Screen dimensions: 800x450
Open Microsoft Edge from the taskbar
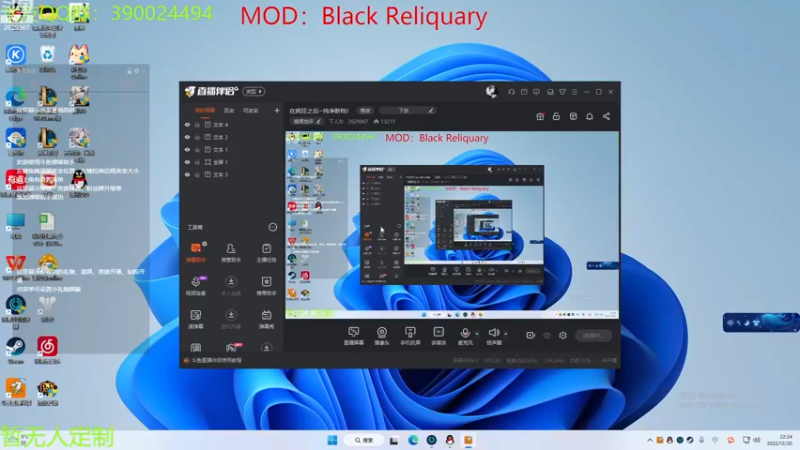[x=413, y=440]
